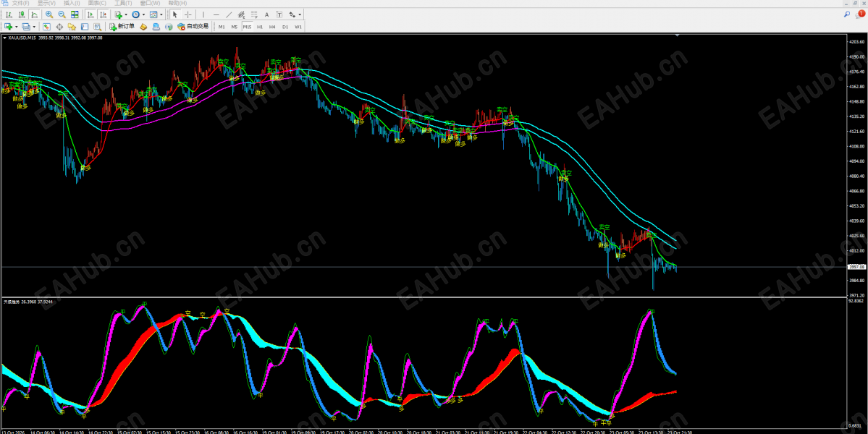This screenshot has width=868, height=434.
Task: Zoom out of the chart
Action: point(62,15)
